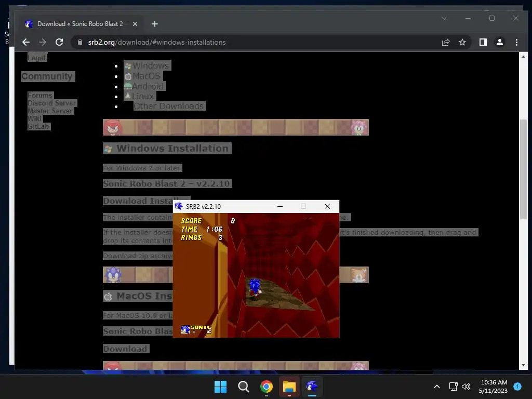The width and height of the screenshot is (532, 399).
Task: Open the Chrome three-dot menu
Action: [x=516, y=42]
